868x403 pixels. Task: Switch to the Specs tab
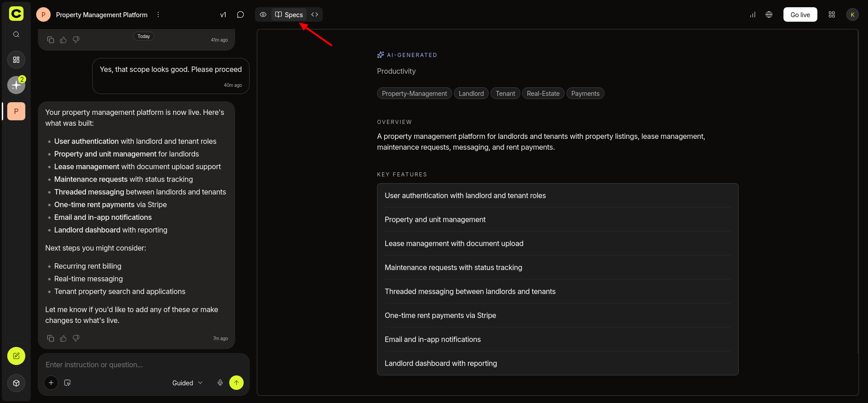(x=289, y=14)
